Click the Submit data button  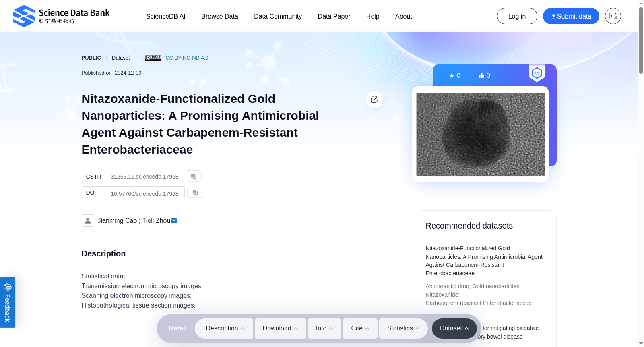pyautogui.click(x=571, y=16)
